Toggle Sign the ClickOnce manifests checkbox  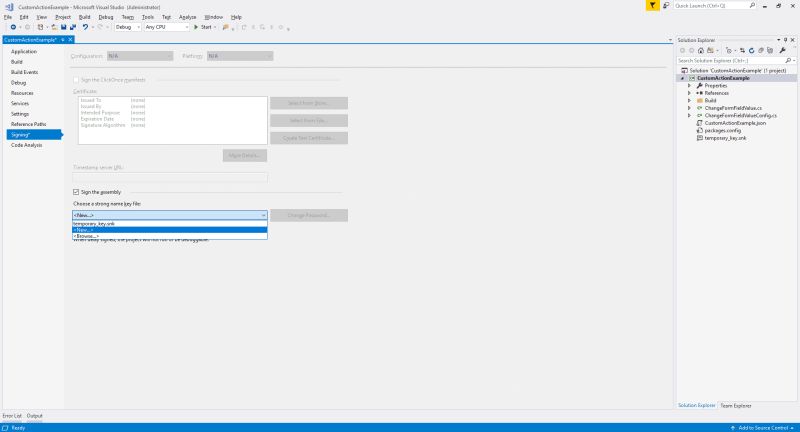click(x=76, y=80)
